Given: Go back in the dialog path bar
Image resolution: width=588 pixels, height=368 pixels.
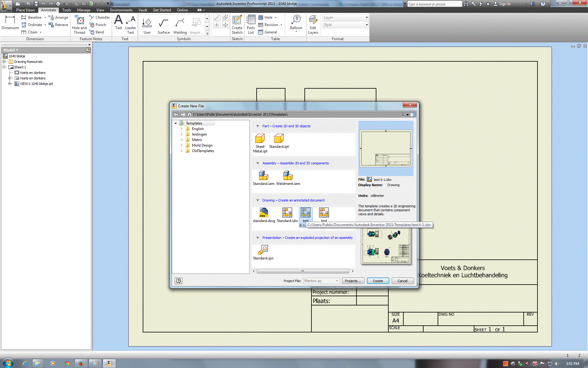Looking at the screenshot, I should pos(176,114).
